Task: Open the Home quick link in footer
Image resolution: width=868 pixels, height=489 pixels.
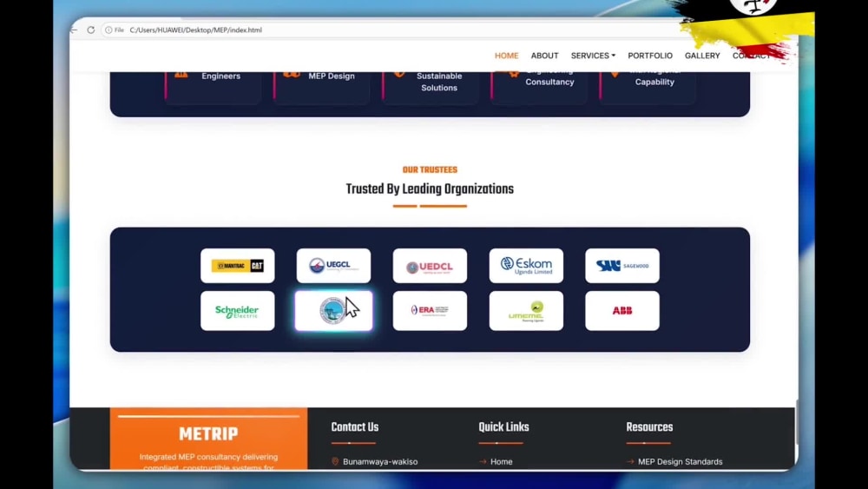Action: [501, 461]
